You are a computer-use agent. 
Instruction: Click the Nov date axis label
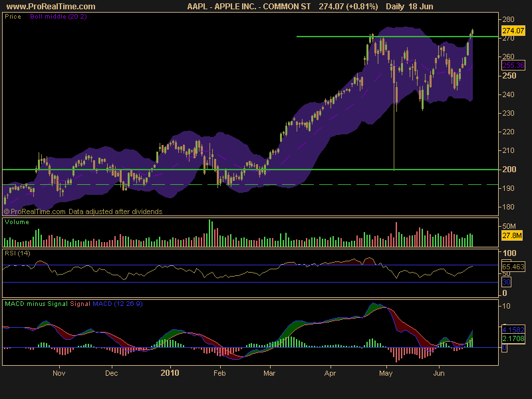point(59,373)
